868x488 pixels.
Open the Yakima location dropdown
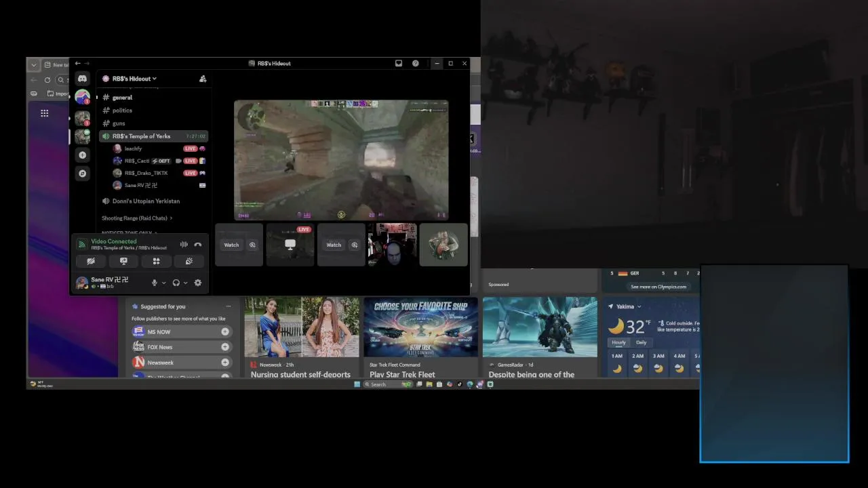[x=629, y=306]
